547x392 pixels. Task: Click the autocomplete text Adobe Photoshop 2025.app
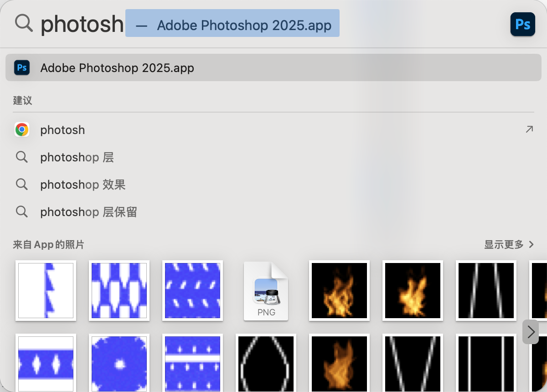click(244, 25)
